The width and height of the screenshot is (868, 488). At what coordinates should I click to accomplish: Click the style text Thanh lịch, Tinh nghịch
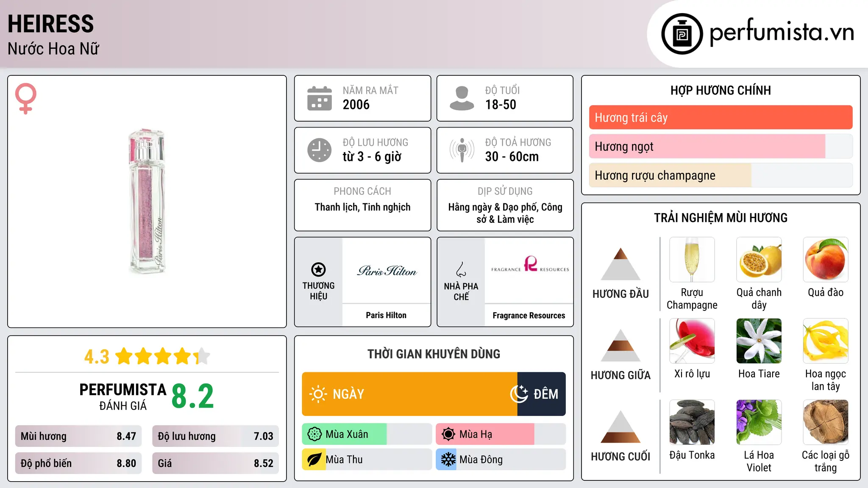point(363,207)
